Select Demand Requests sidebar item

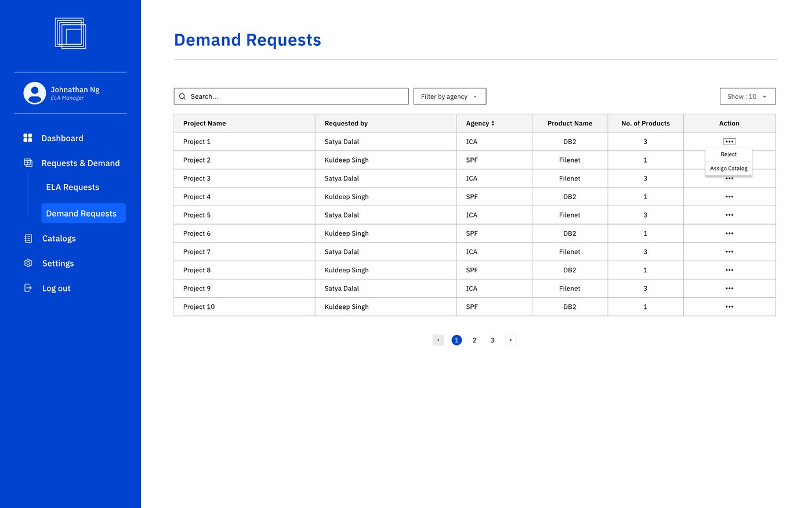[x=84, y=213]
